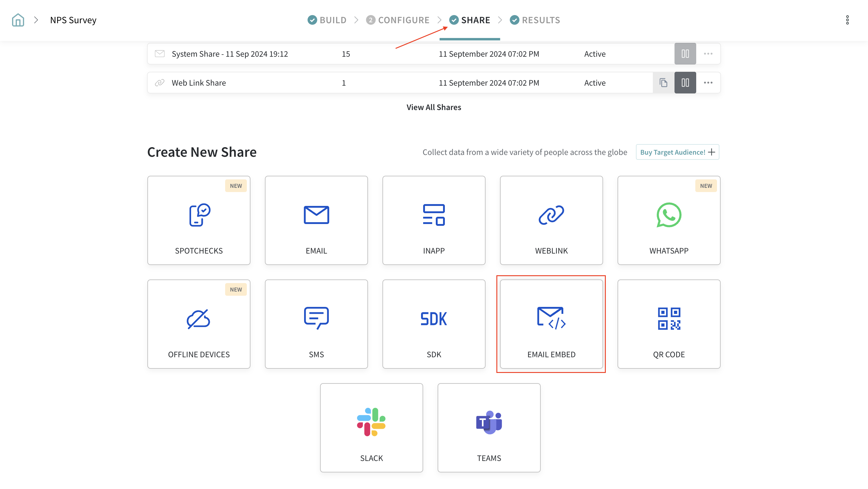Click the home icon in breadcrumb
The image size is (868, 489).
(x=18, y=20)
